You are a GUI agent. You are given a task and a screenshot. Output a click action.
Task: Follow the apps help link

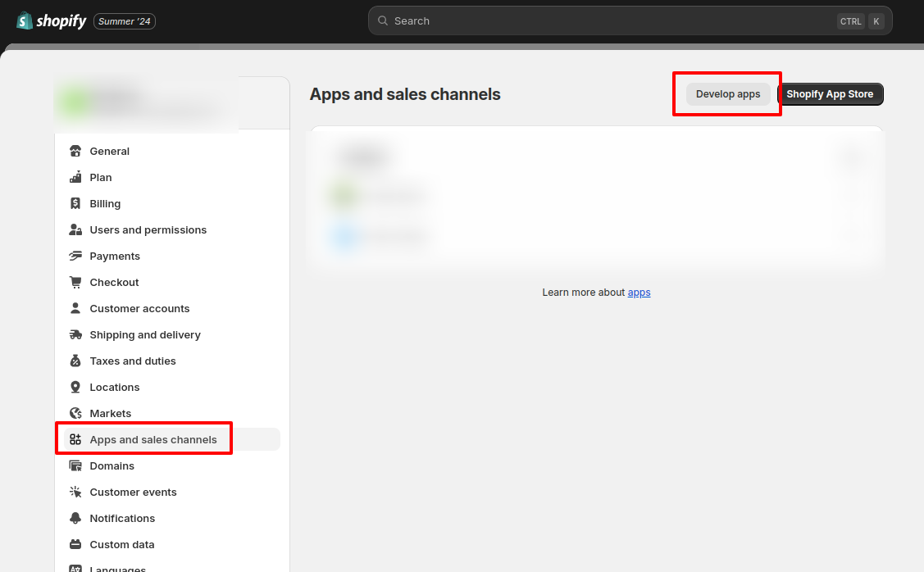(639, 293)
